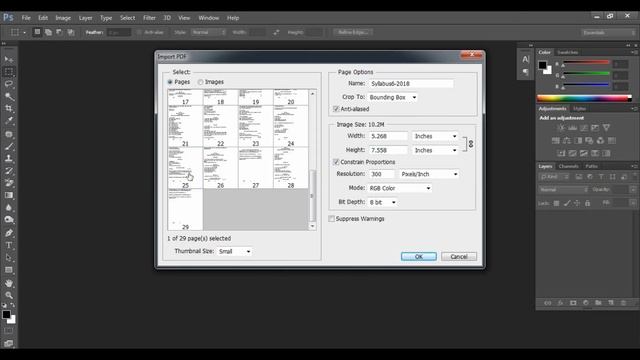Viewport: 640px width, 360px height.
Task: Select the Images radio button
Action: pos(200,82)
